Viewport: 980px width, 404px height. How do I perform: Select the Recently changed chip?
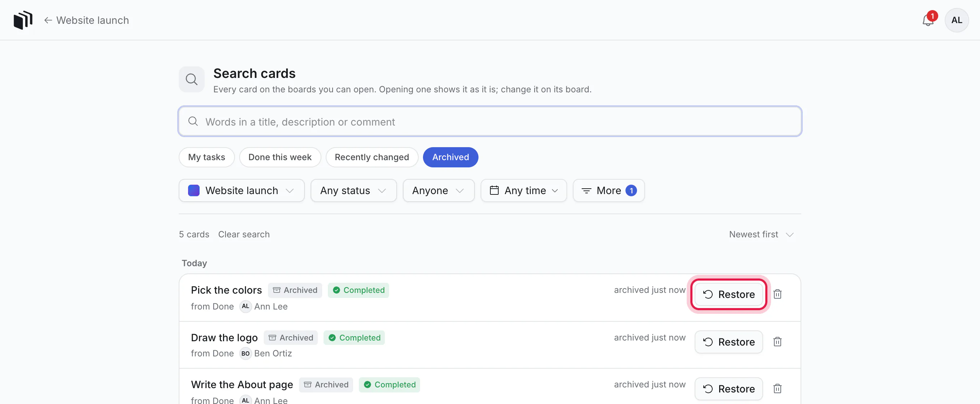point(372,157)
